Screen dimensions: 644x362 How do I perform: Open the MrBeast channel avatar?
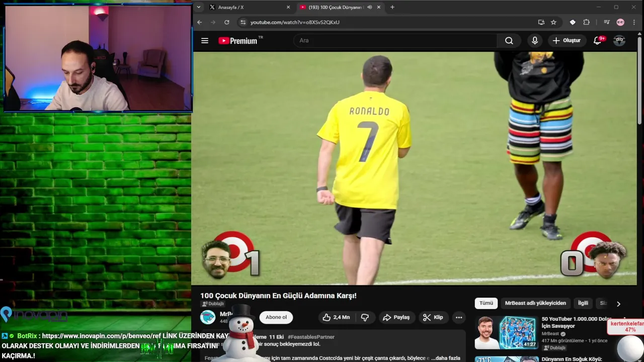208,317
